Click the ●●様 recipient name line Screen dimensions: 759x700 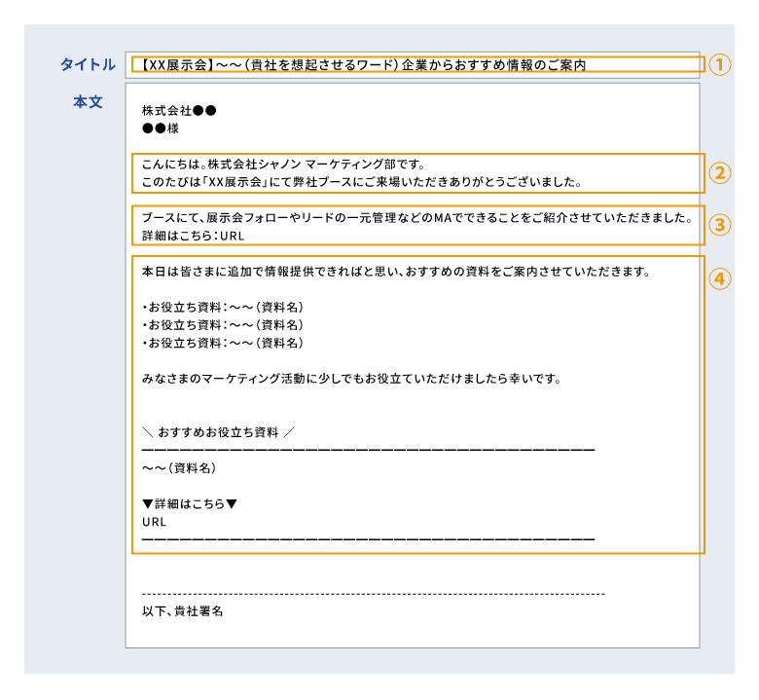coord(161,128)
